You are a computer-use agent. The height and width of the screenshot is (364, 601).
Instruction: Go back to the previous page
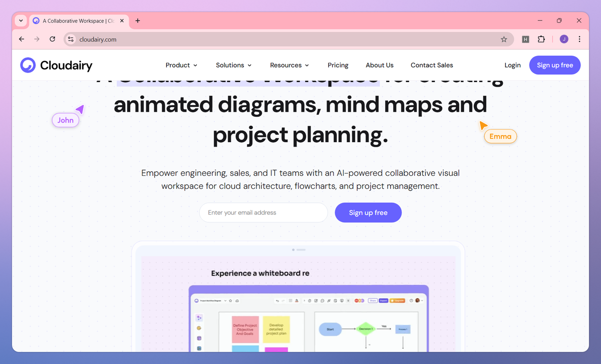[x=22, y=39]
